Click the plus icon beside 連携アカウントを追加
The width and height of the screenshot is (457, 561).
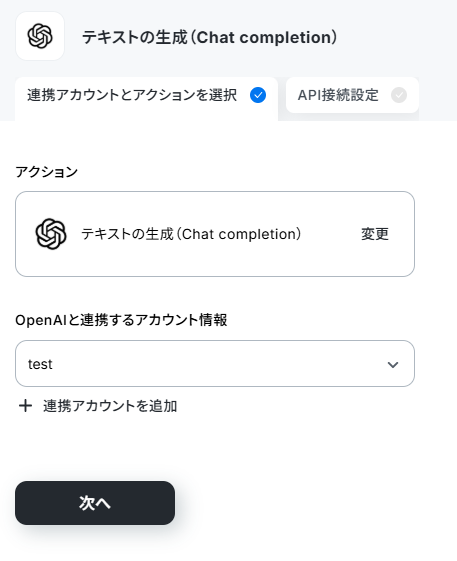(x=25, y=406)
